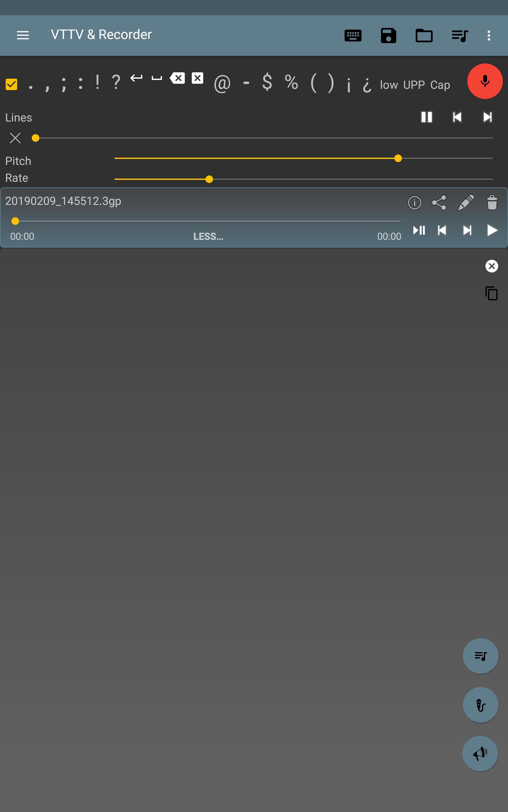Insert the @ symbol
The image size is (508, 812).
(222, 83)
